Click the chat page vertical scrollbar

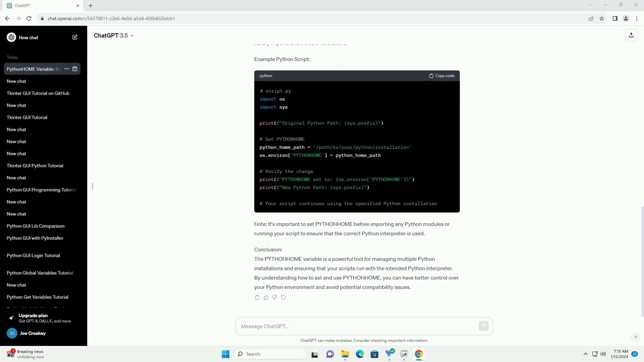(x=642, y=261)
